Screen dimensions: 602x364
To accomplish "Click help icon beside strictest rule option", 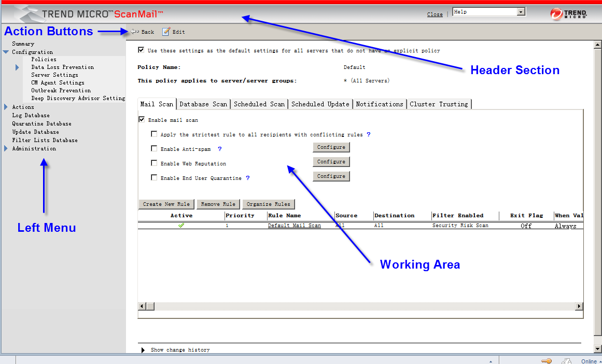I will pyautogui.click(x=369, y=134).
